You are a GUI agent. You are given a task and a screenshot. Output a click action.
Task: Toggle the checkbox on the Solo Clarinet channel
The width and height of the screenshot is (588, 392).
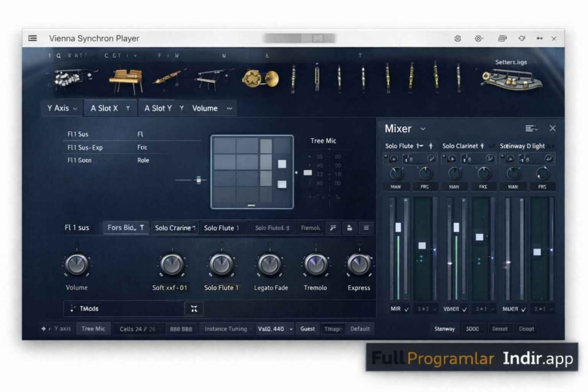click(463, 309)
